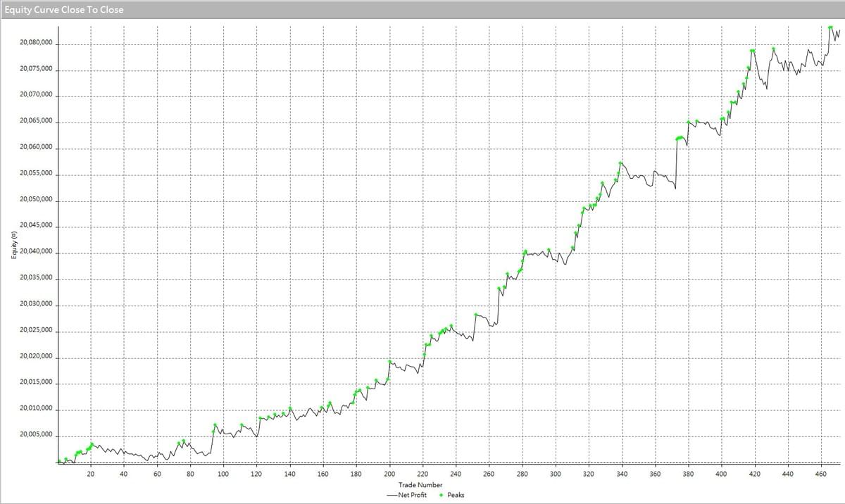Select the isolated peak marker near trade 296
Viewport: 845px width, 504px height.
tap(549, 250)
